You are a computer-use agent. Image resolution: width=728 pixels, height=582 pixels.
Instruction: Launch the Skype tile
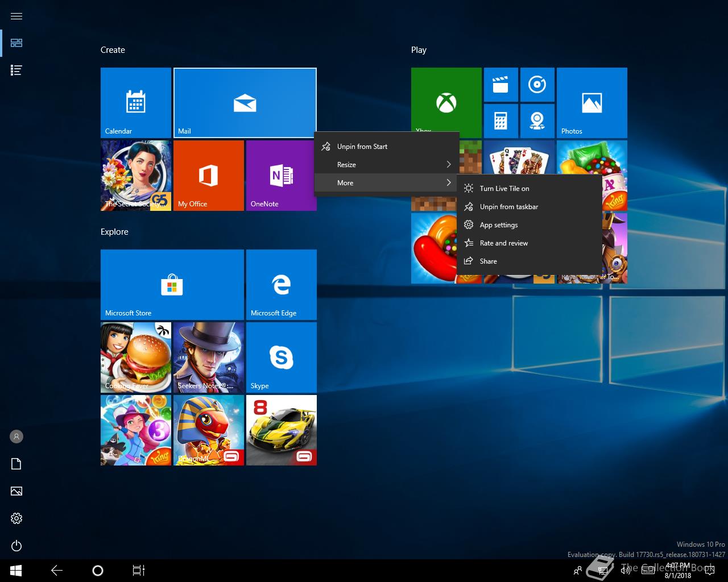point(282,357)
